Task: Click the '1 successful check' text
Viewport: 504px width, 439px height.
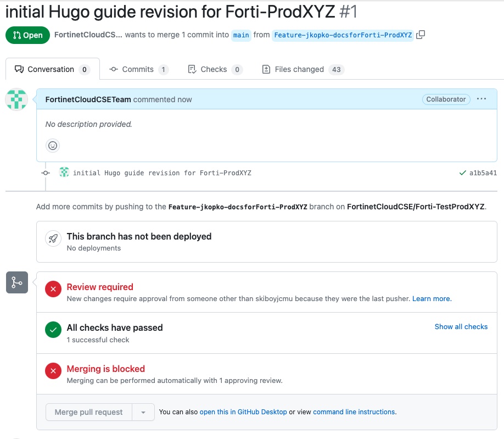Action: (98, 340)
